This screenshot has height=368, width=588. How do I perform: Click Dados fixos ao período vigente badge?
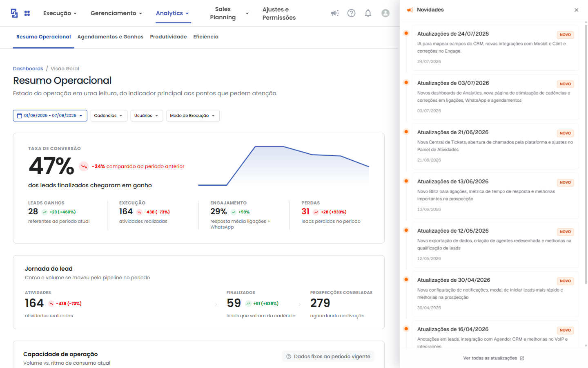tap(328, 357)
